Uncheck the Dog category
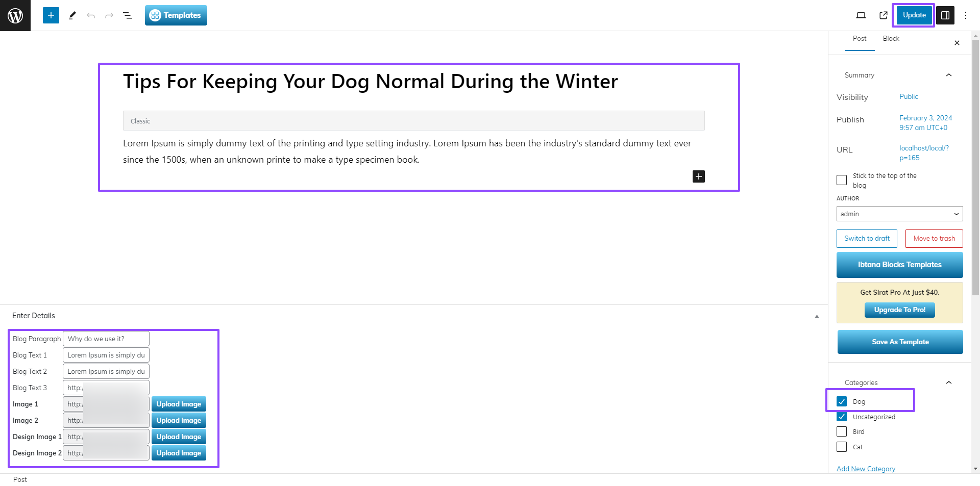 tap(842, 401)
